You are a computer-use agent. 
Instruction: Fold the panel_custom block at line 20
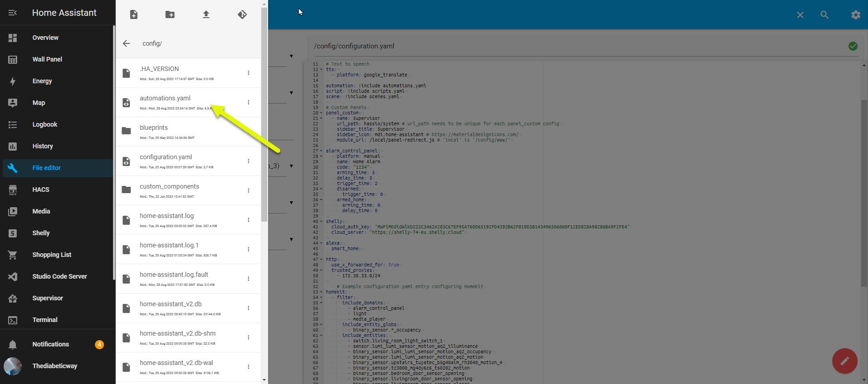point(321,113)
